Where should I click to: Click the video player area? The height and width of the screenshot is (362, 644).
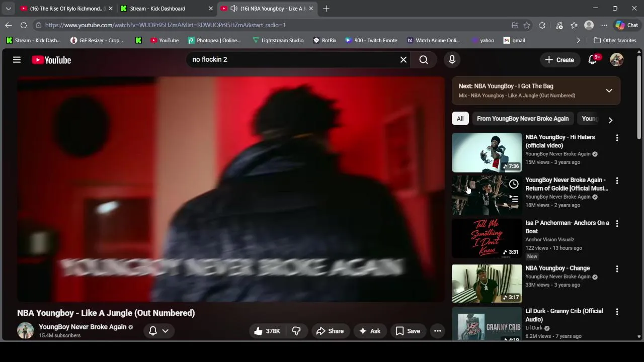click(231, 190)
